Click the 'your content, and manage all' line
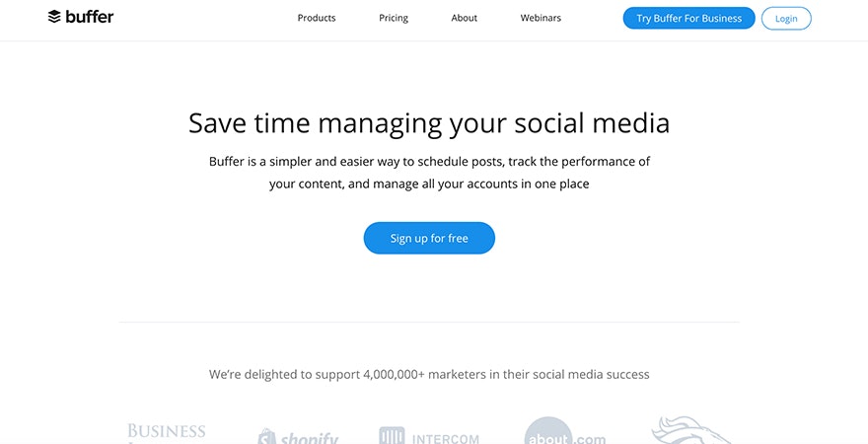 pyautogui.click(x=429, y=184)
